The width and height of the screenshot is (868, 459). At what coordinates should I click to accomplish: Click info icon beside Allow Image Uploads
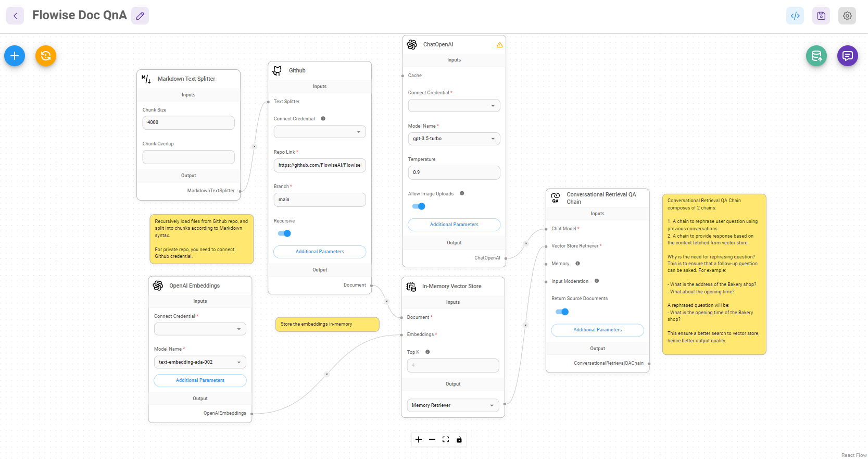click(462, 193)
